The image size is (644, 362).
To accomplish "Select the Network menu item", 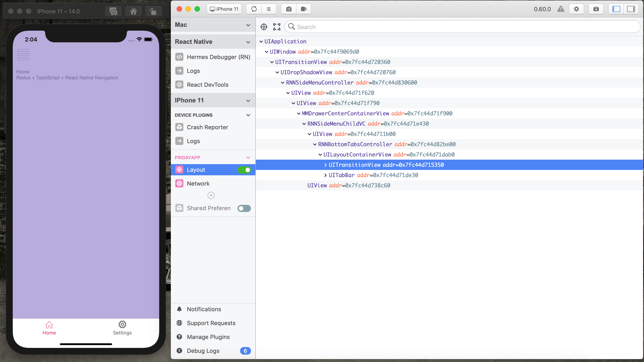I will pos(198,183).
